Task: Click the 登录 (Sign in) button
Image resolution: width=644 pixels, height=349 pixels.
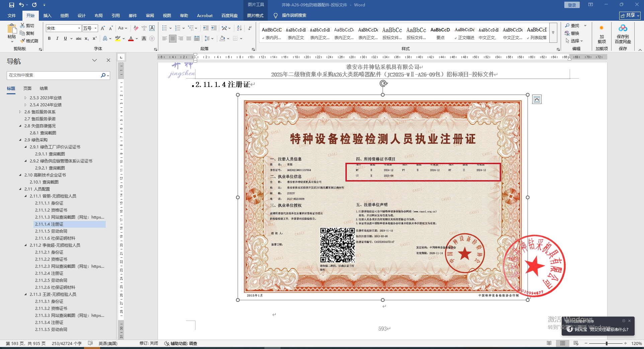Action: point(572,5)
